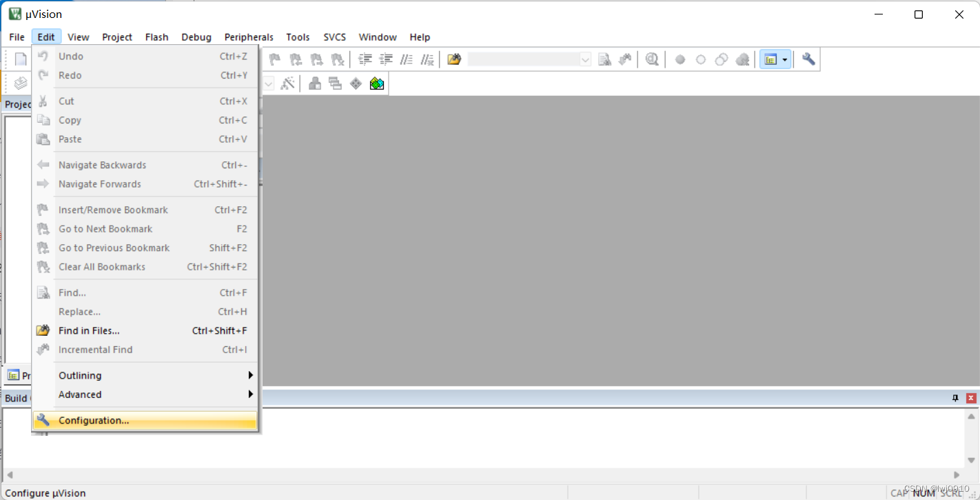
Task: Click the manage run-time environment diamond icon
Action: [356, 83]
